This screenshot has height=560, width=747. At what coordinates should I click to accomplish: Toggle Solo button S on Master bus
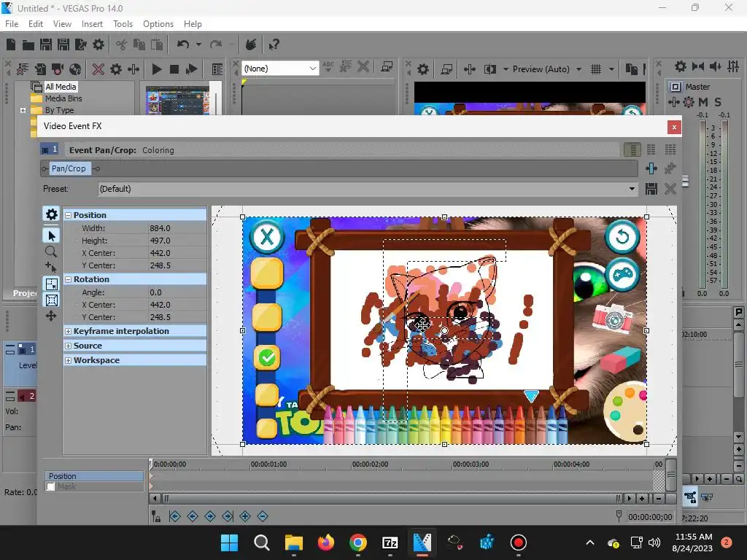point(718,102)
